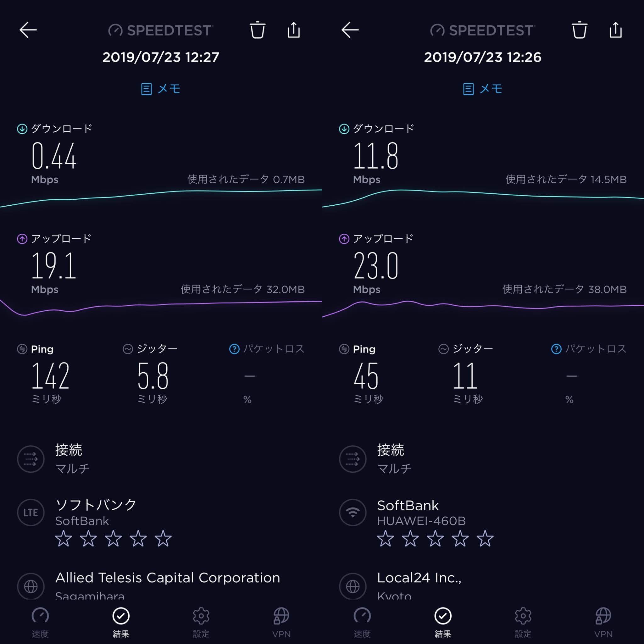
Task: Tap the 0.44 Mbps download graph line
Action: click(x=161, y=197)
